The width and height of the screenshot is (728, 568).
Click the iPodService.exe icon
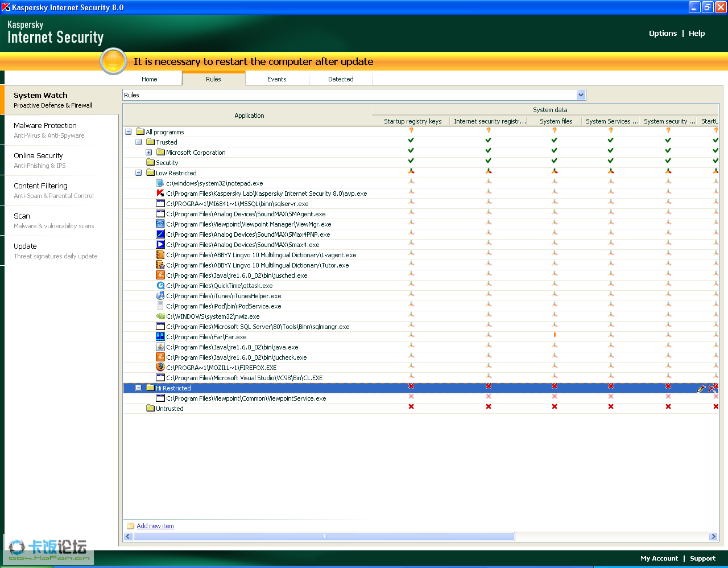point(160,306)
